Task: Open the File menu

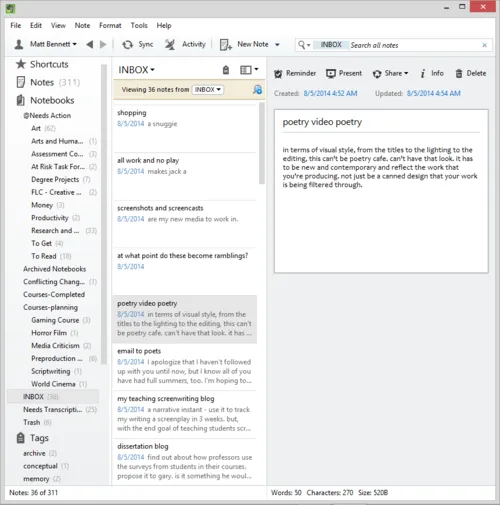Action: pos(16,25)
